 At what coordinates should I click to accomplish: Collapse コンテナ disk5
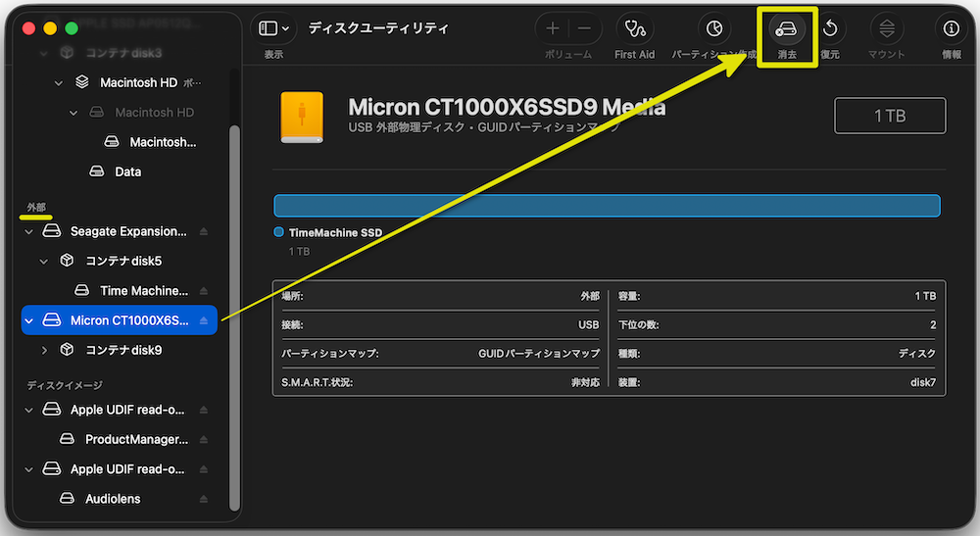(44, 261)
